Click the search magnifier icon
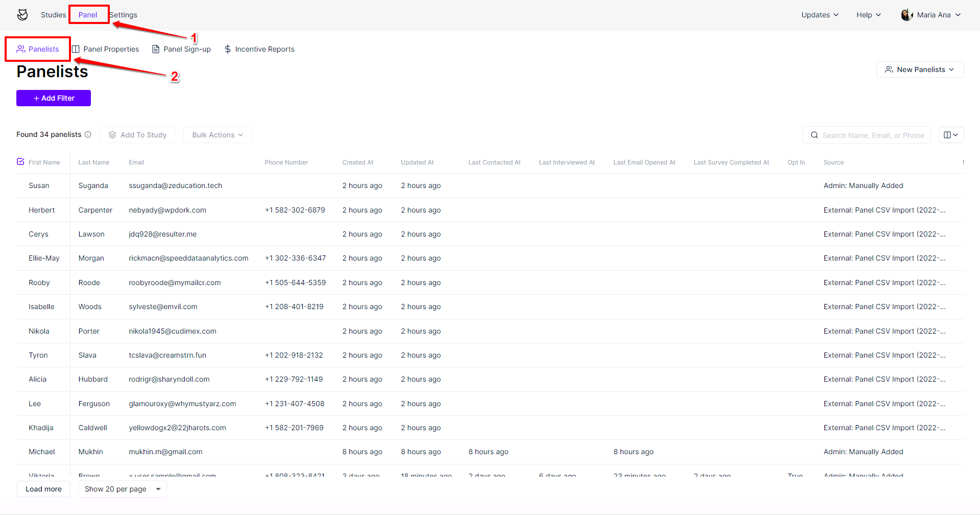Image resolution: width=980 pixels, height=515 pixels. coord(815,135)
